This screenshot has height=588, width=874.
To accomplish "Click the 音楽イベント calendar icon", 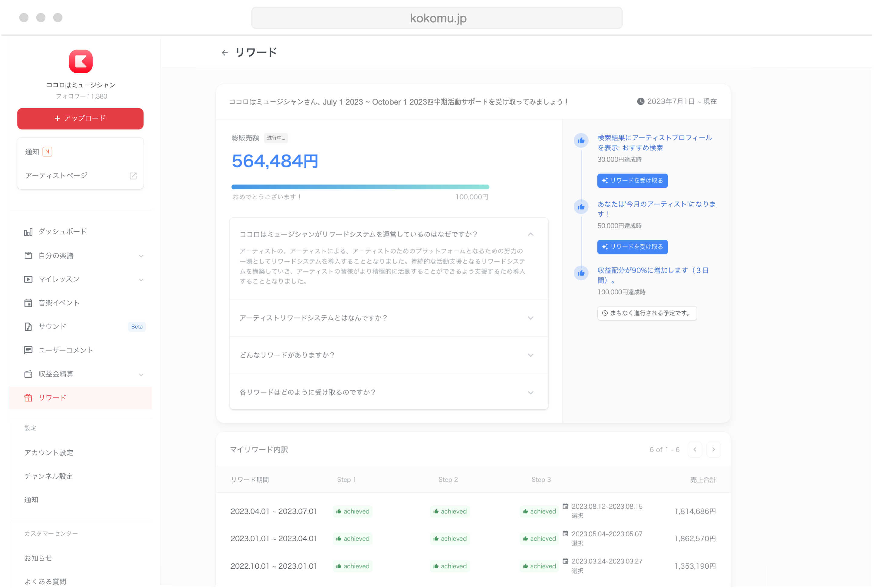I will click(x=28, y=303).
